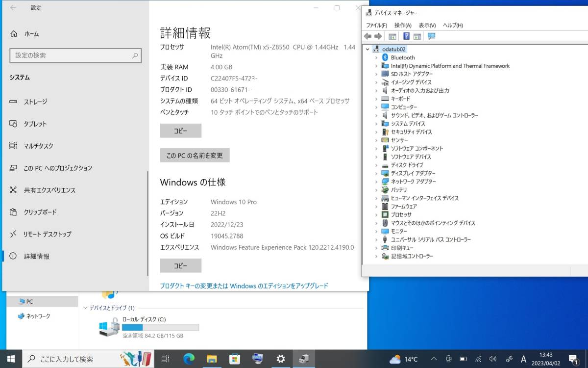588x368 pixels.
Task: Select センサー device category
Action: [399, 140]
